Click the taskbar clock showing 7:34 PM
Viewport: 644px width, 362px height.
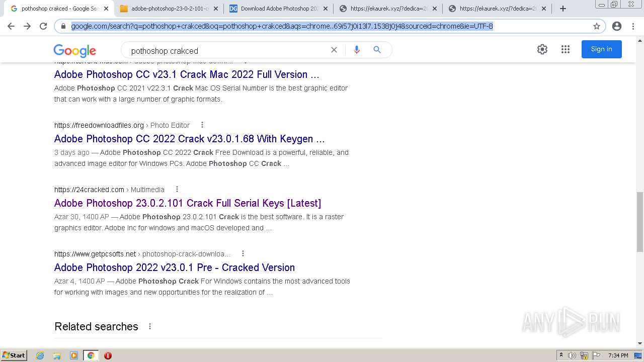(x=618, y=355)
